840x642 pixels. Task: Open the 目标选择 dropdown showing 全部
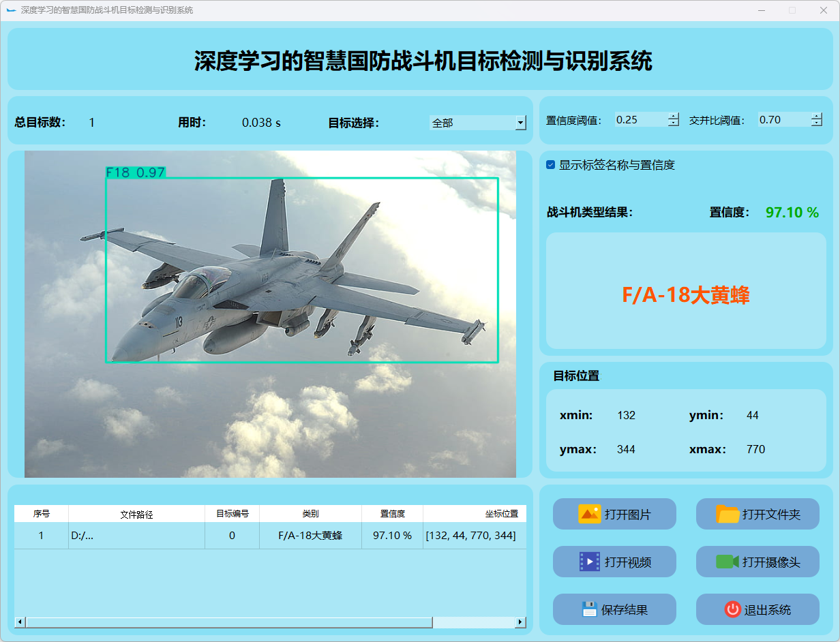(478, 123)
